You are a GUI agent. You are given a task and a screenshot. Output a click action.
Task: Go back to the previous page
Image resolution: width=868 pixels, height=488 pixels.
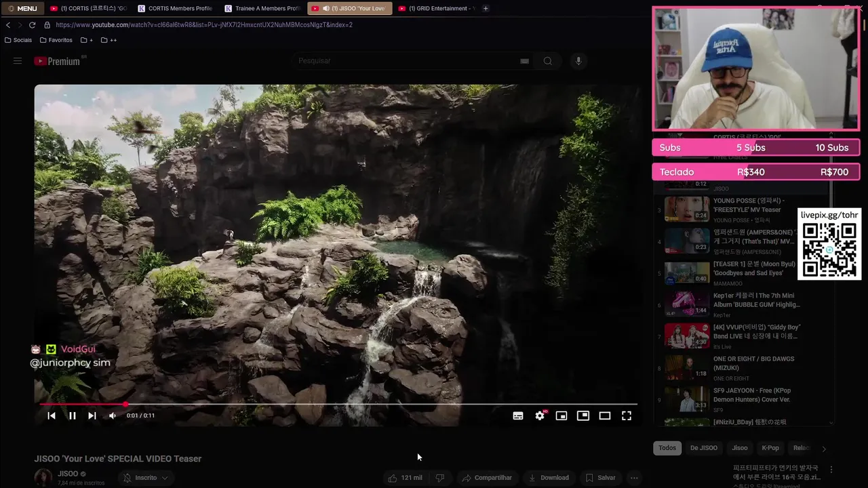click(8, 25)
